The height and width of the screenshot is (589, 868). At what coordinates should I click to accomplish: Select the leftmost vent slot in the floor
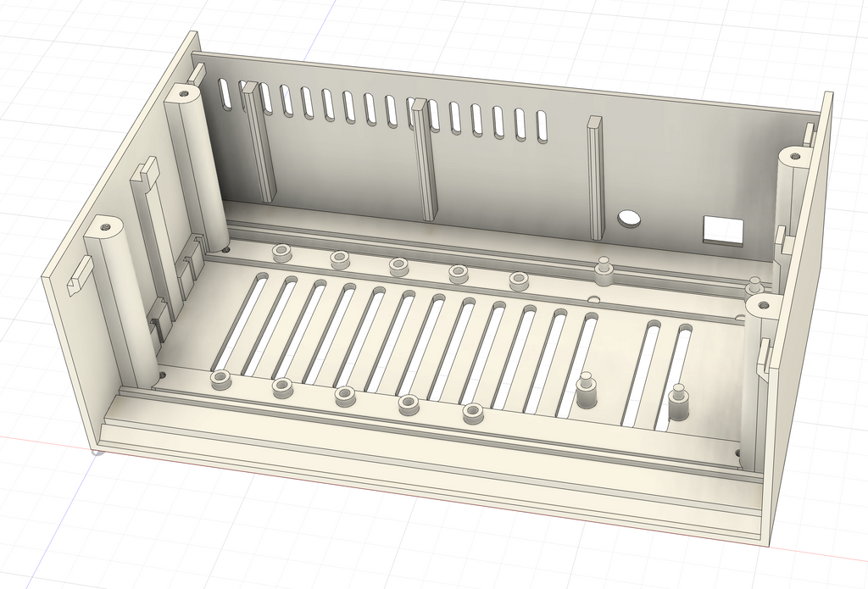pyautogui.click(x=238, y=324)
